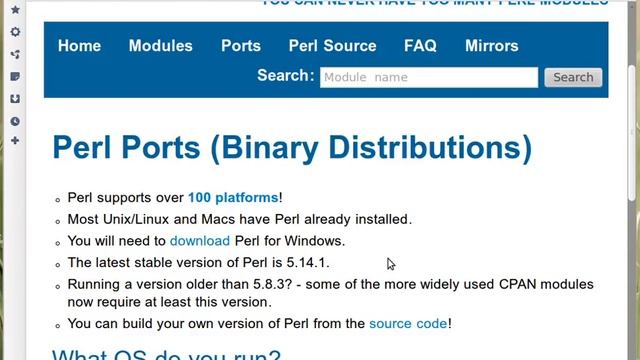This screenshot has width=640, height=360.
Task: Follow the '100 platforms' link
Action: pos(233,198)
